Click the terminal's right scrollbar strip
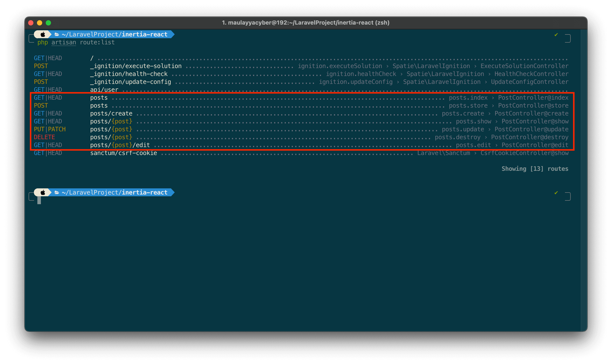612x364 pixels. point(584,180)
